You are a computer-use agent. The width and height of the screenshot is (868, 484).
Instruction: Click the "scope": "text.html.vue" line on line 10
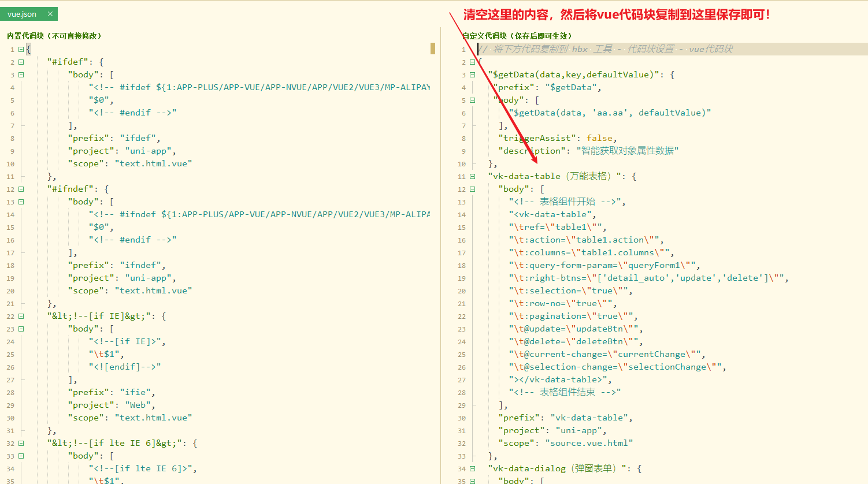click(129, 163)
